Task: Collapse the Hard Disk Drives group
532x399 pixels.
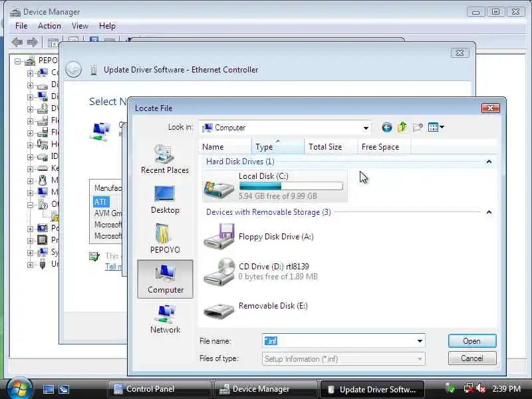Action: click(489, 162)
